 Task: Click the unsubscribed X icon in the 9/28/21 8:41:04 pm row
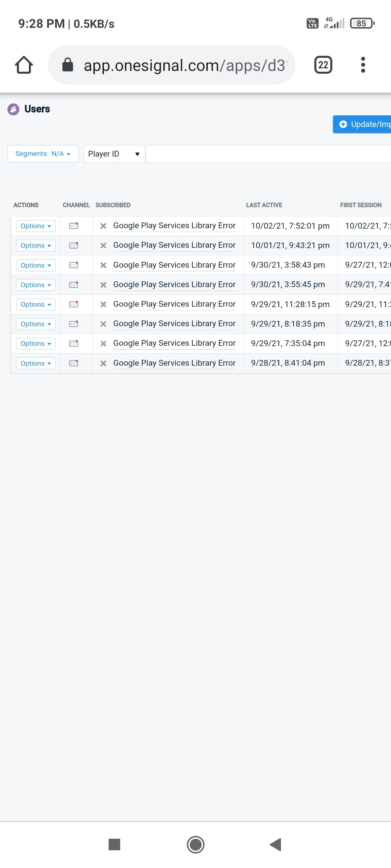(103, 363)
